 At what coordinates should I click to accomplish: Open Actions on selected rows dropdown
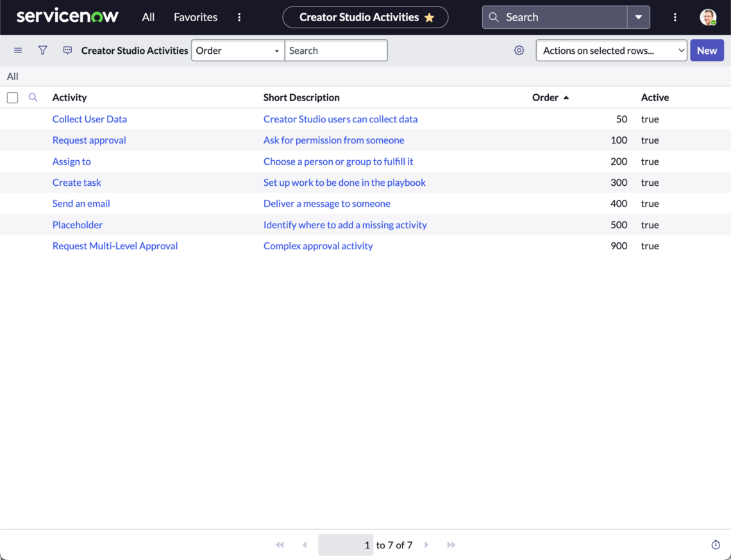pyautogui.click(x=611, y=51)
